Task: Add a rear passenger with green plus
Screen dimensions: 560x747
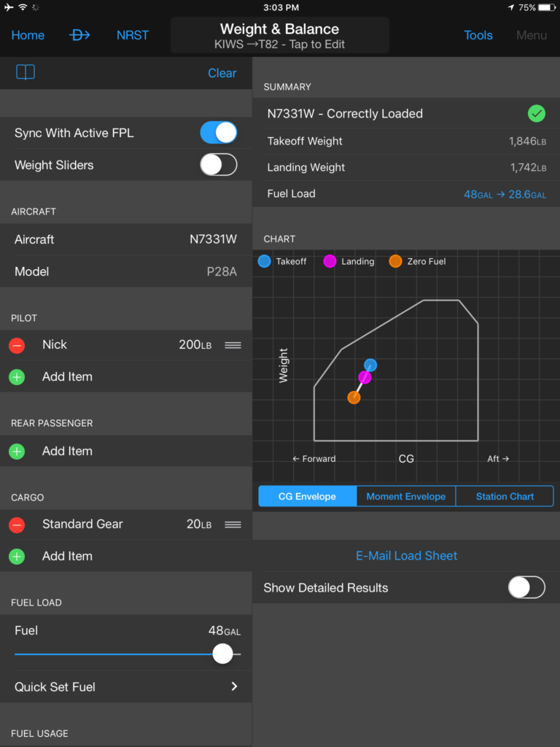Action: tap(17, 451)
